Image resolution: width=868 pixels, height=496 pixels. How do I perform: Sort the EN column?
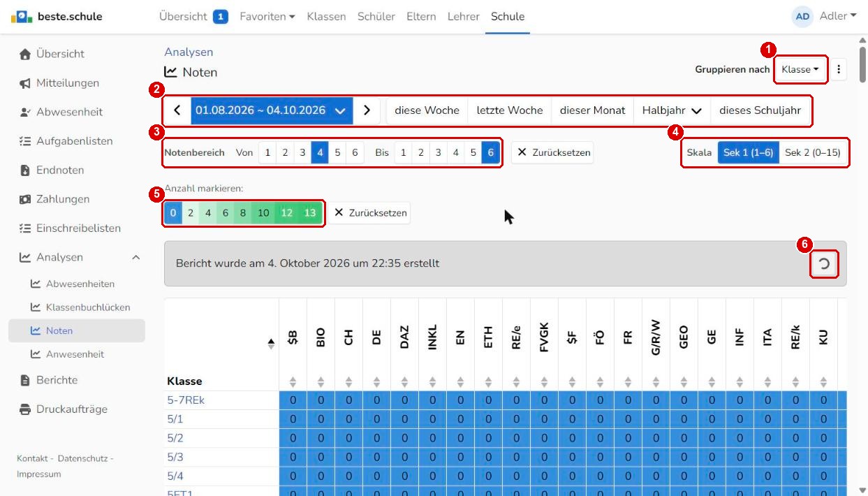(x=460, y=382)
